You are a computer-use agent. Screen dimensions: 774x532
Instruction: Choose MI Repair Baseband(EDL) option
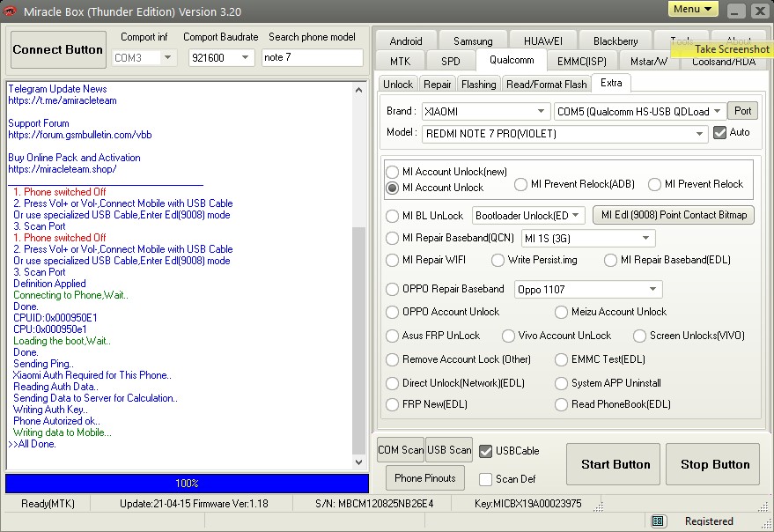[610, 261]
